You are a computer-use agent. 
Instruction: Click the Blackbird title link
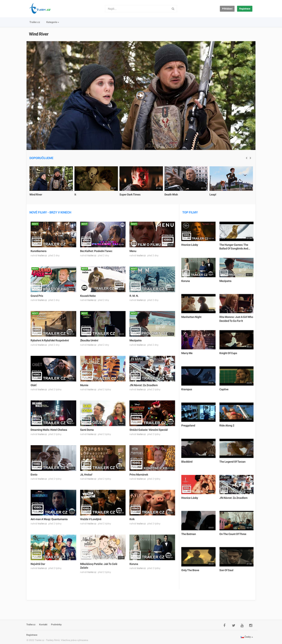coord(187,462)
